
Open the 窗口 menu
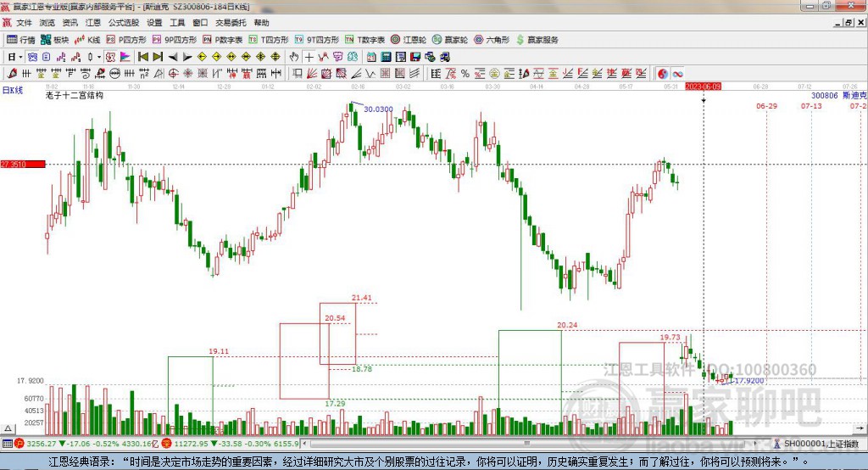[x=200, y=23]
